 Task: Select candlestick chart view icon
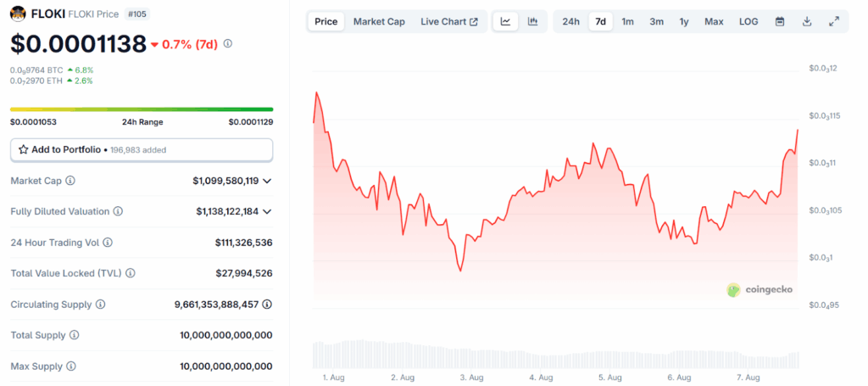tap(532, 21)
